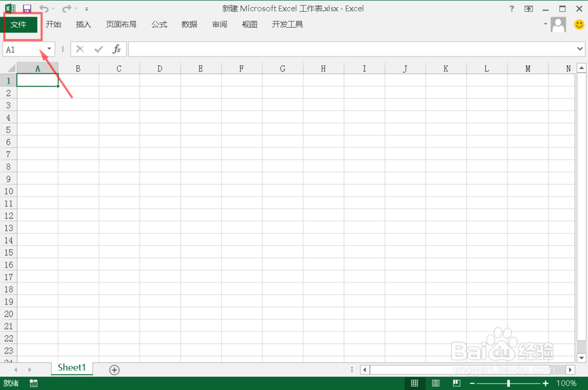Redo the last undone action
Viewport: 588px width, 390px height.
[x=67, y=8]
